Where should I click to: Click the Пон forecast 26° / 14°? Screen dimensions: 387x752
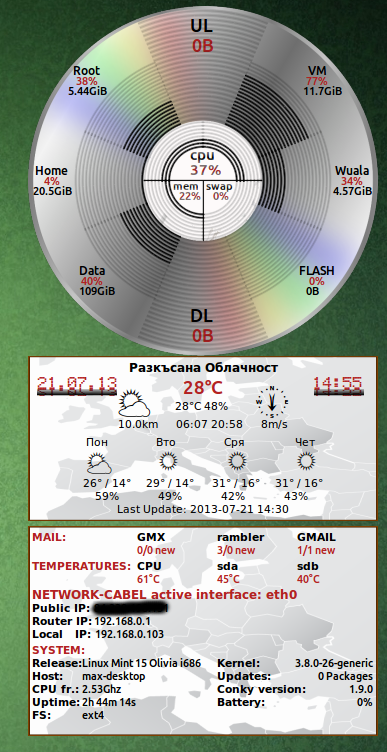(x=107, y=483)
